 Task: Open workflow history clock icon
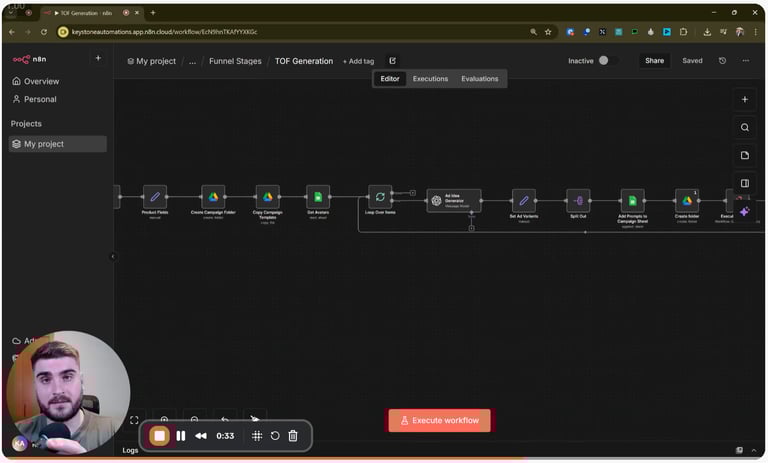(722, 61)
